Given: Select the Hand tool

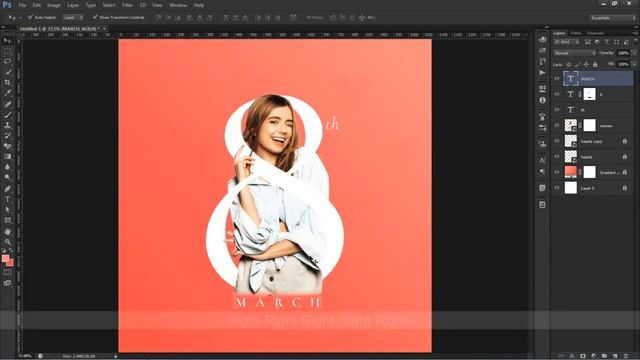Looking at the screenshot, I should [7, 231].
